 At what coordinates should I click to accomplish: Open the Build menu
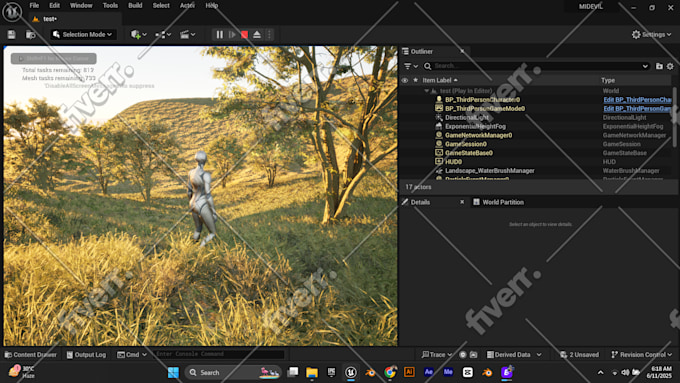click(x=135, y=6)
